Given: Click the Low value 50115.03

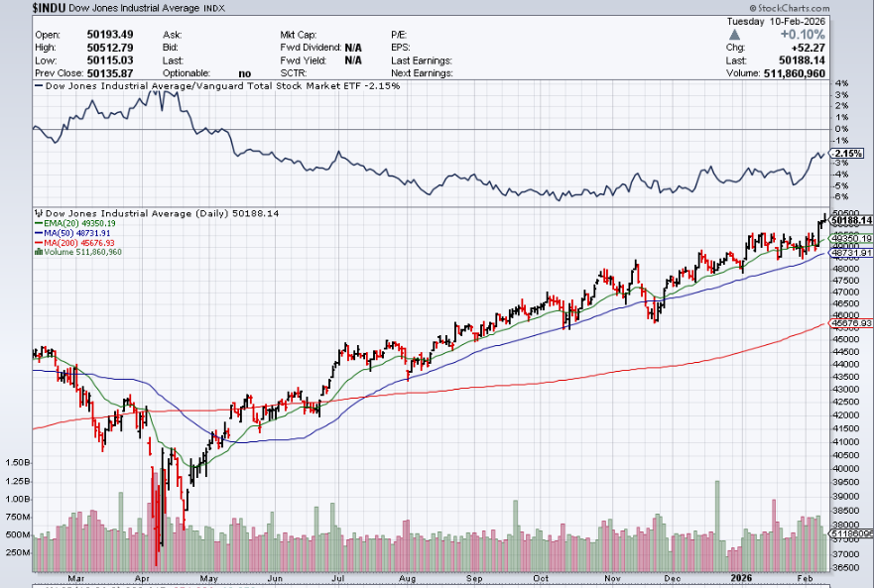Looking at the screenshot, I should (x=110, y=60).
